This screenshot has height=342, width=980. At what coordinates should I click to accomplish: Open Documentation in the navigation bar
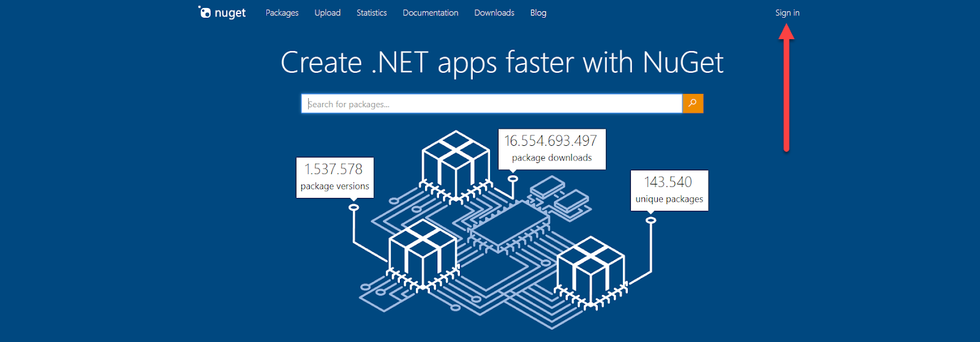pyautogui.click(x=431, y=13)
